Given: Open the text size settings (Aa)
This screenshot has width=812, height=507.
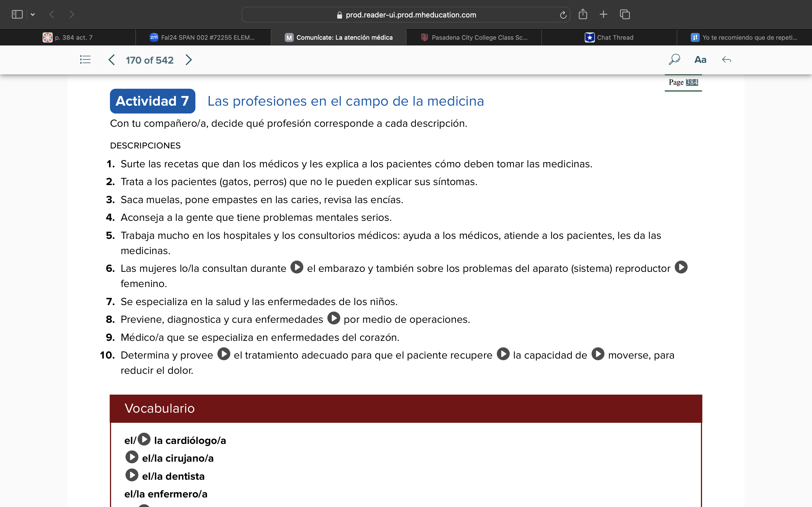Looking at the screenshot, I should [x=700, y=59].
